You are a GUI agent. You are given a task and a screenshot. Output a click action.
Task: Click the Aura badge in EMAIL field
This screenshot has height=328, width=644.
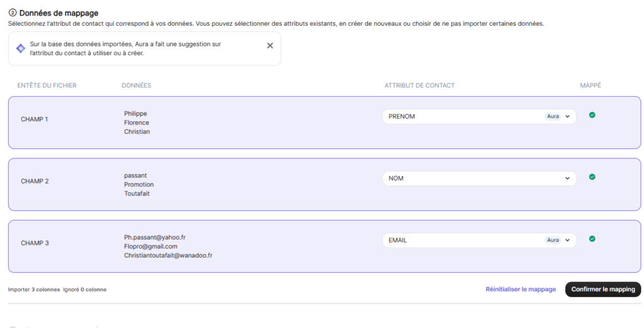553,241
